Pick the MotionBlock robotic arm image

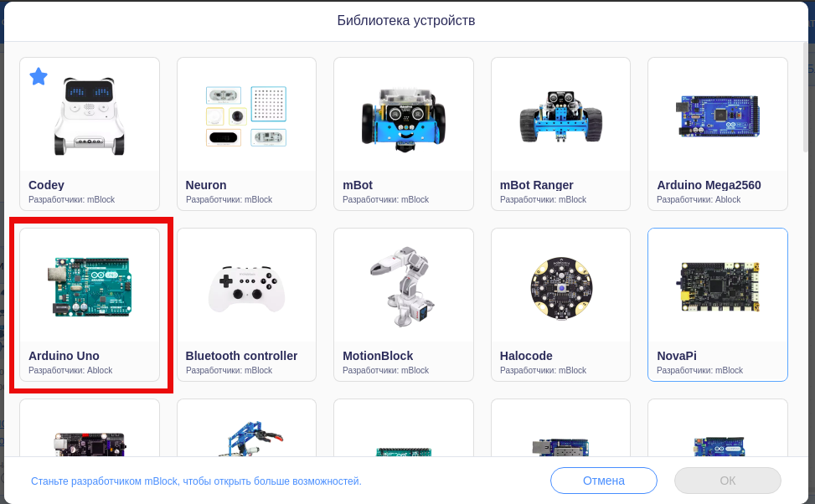coord(404,286)
